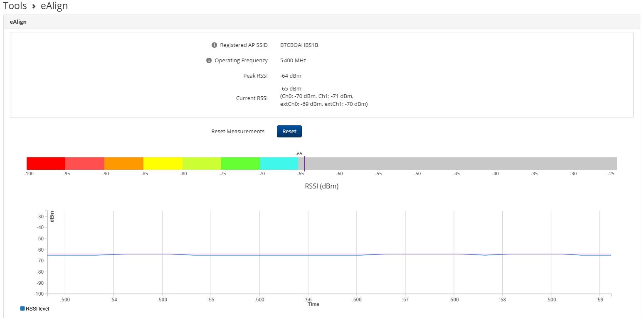Screen dimensions: 644x318
Task: Select eAlign in the breadcrumb title
Action: [x=54, y=6]
